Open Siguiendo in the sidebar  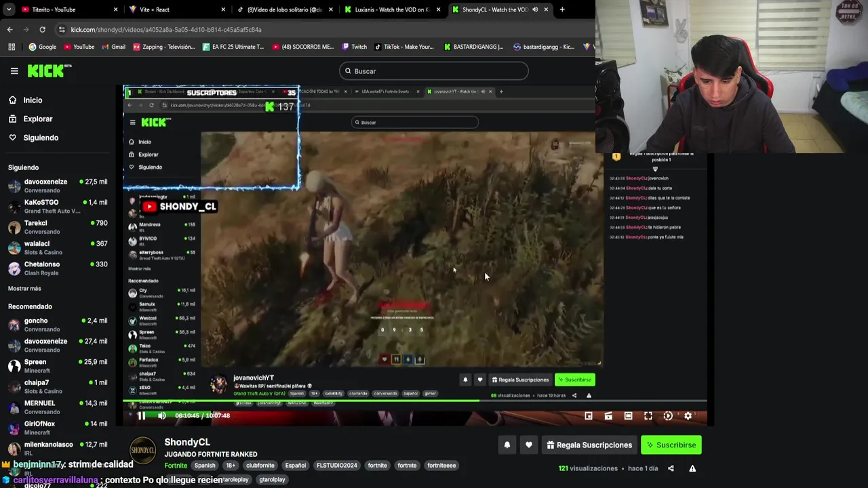pyautogui.click(x=33, y=138)
